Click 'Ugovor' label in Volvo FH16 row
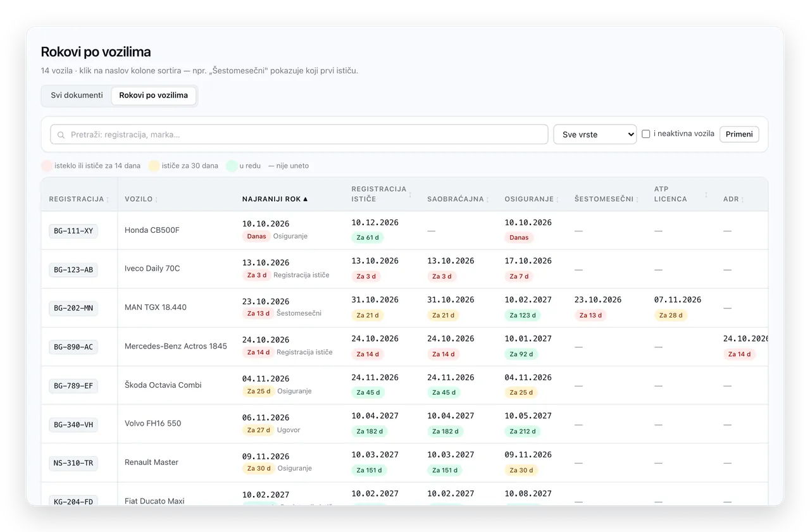Screen dimensions: 810x532 (x=289, y=430)
